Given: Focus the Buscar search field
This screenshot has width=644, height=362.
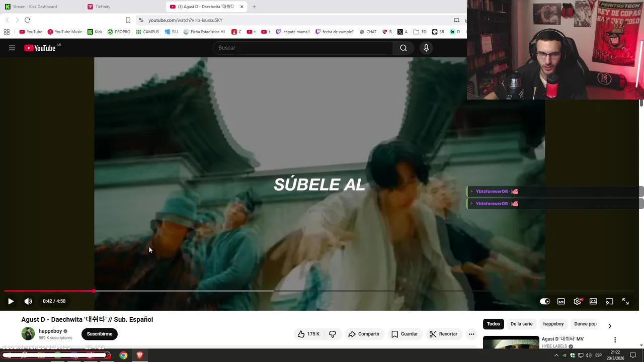Looking at the screenshot, I should pos(303,48).
